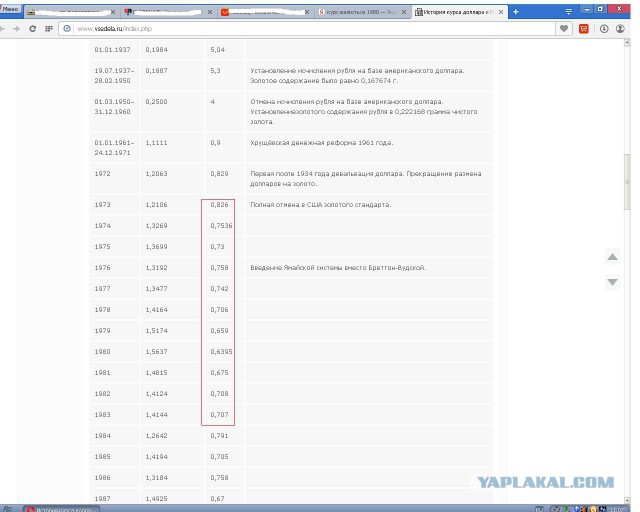Reload the page with the refresh icon
This screenshot has height=512, width=640.
[x=33, y=29]
